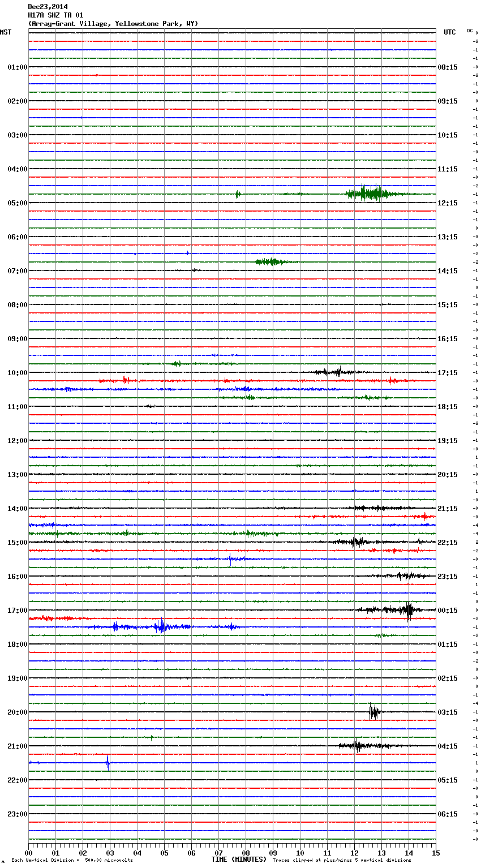
Task: Select the 14:00 MST hour label
Action: pos(17,509)
